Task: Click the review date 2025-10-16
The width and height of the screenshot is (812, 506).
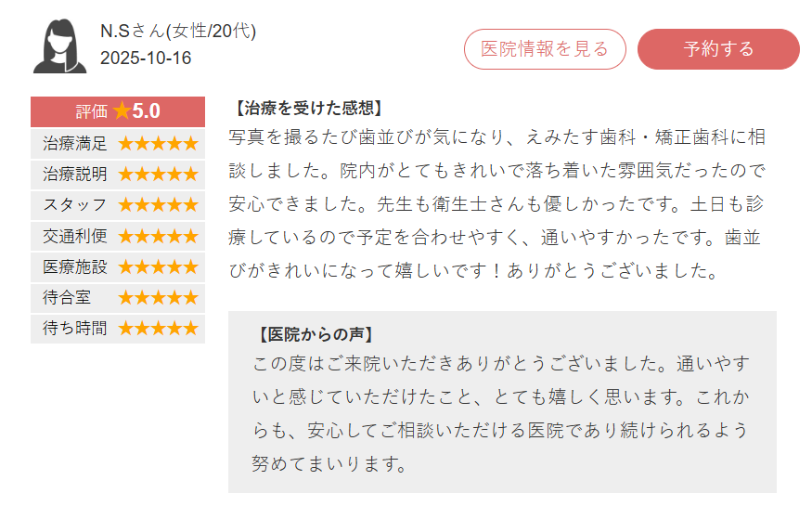Action: 146,58
